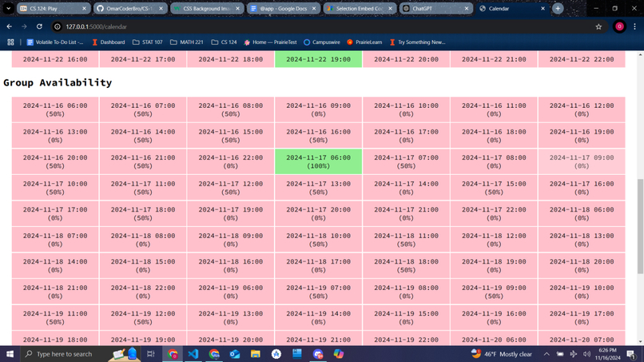Image resolution: width=644 pixels, height=362 pixels.
Task: Switch to the OmarCoderBro GitHub tab
Action: point(130,8)
